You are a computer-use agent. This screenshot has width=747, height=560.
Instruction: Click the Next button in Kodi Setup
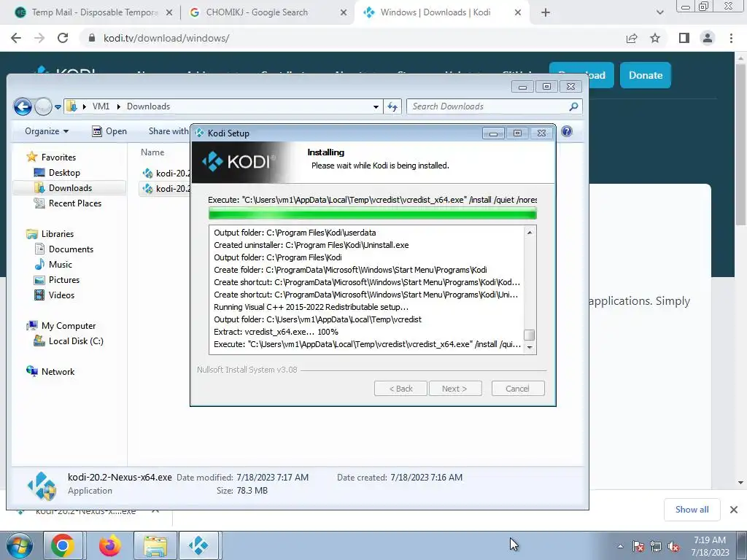pyautogui.click(x=455, y=389)
